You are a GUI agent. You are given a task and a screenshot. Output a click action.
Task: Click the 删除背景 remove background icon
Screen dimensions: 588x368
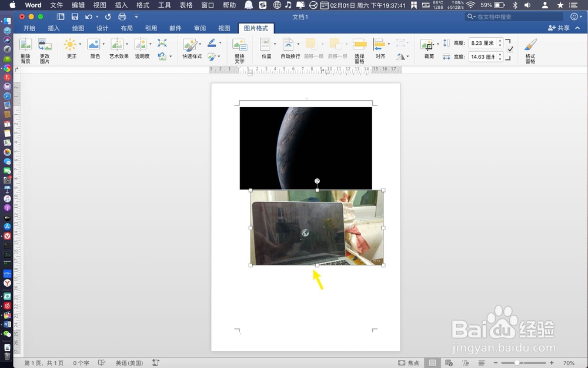click(x=25, y=45)
